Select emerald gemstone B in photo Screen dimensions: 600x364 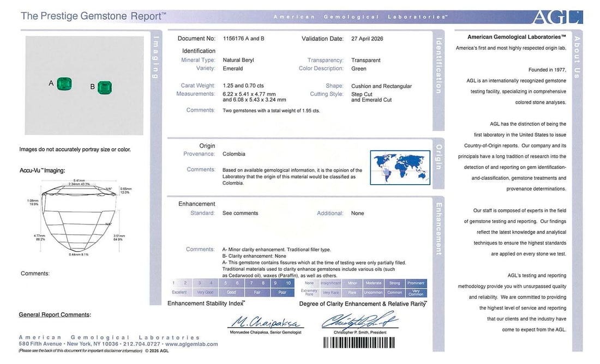pos(105,88)
